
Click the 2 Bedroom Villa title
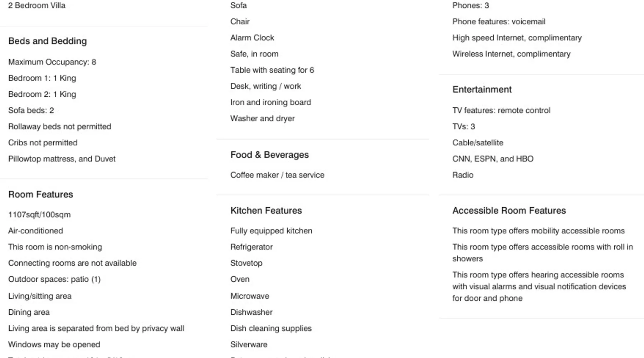coord(37,5)
